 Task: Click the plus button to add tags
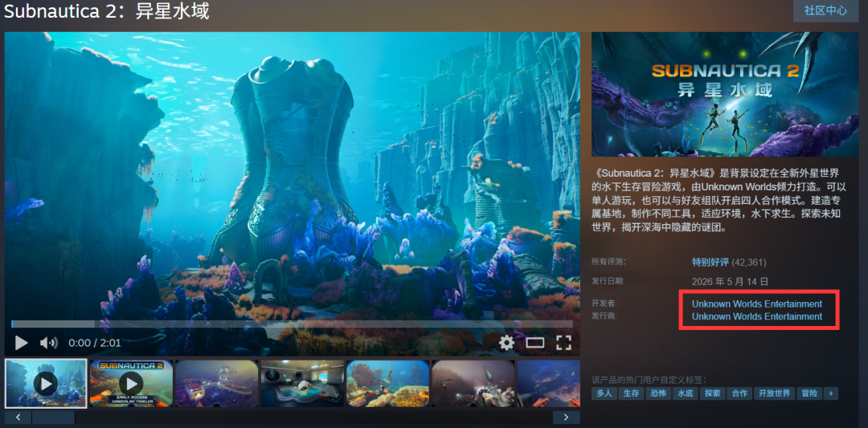[x=830, y=393]
